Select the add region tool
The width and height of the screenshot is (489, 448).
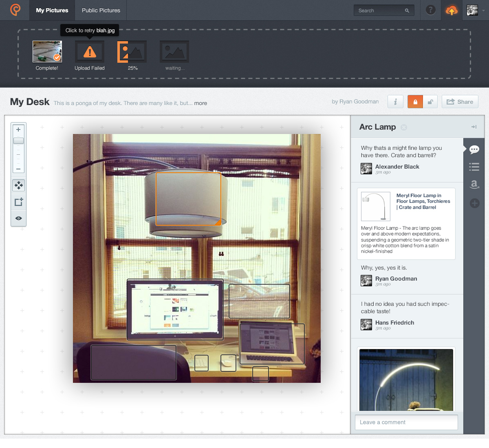pos(18,202)
